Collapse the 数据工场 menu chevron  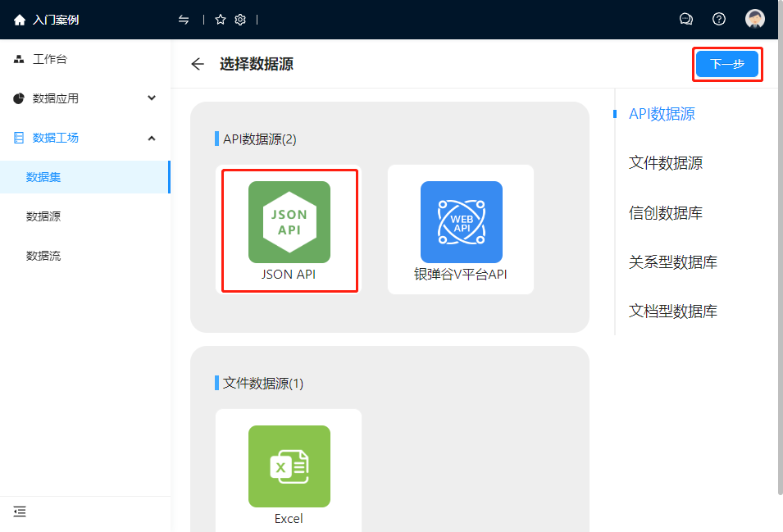point(152,138)
